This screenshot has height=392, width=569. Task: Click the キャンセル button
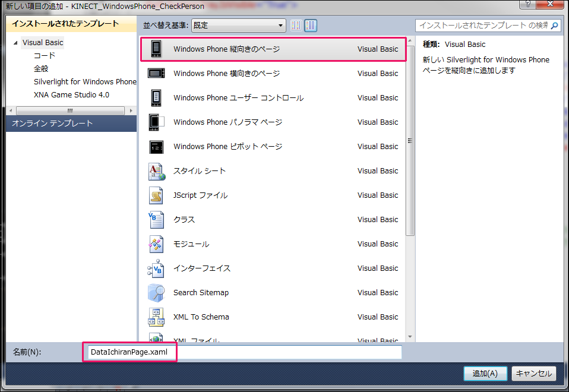[534, 373]
